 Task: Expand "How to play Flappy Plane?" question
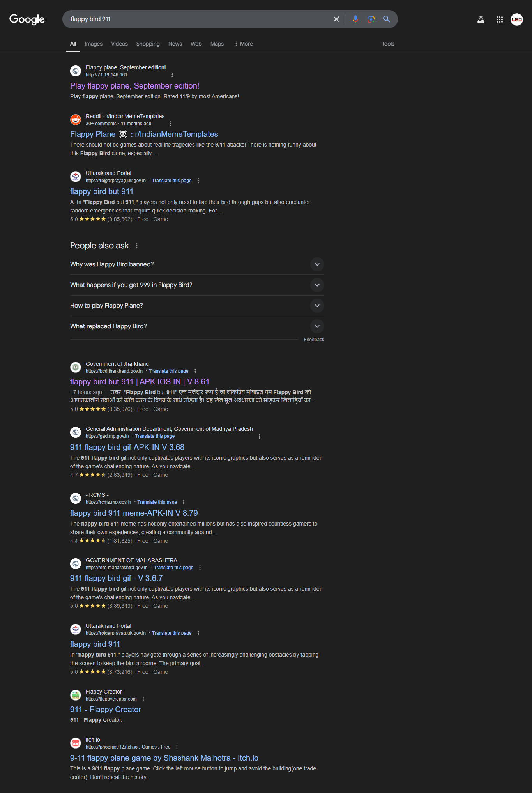pyautogui.click(x=197, y=306)
